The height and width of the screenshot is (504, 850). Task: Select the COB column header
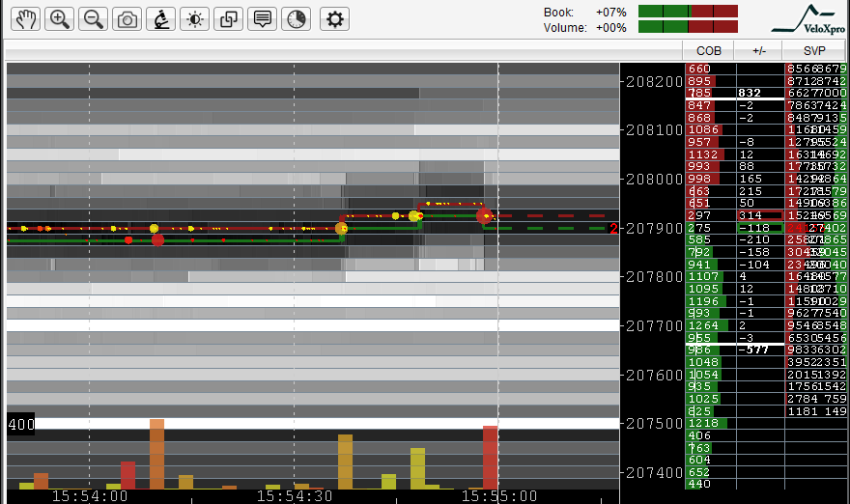[x=709, y=51]
